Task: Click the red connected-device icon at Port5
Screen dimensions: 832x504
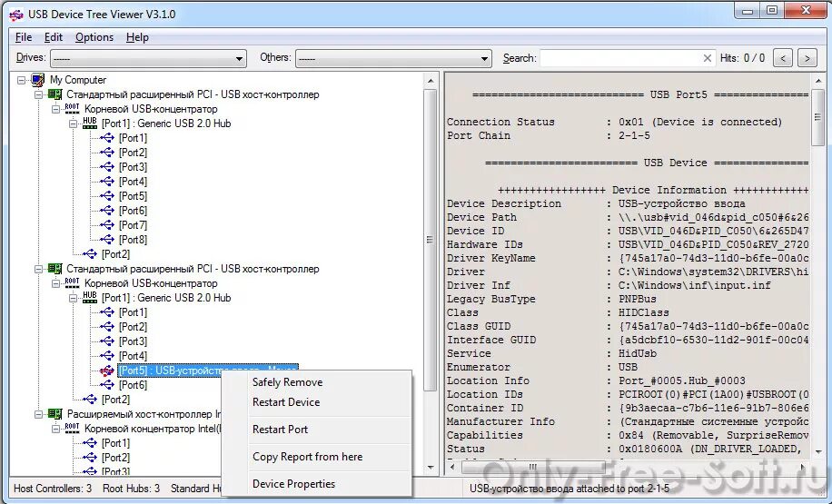Action: 107,371
